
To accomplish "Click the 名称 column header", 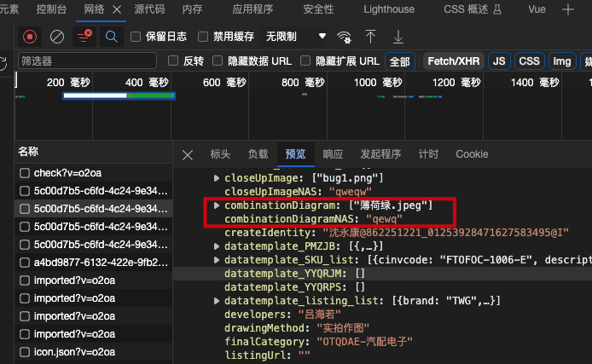I will click(94, 152).
